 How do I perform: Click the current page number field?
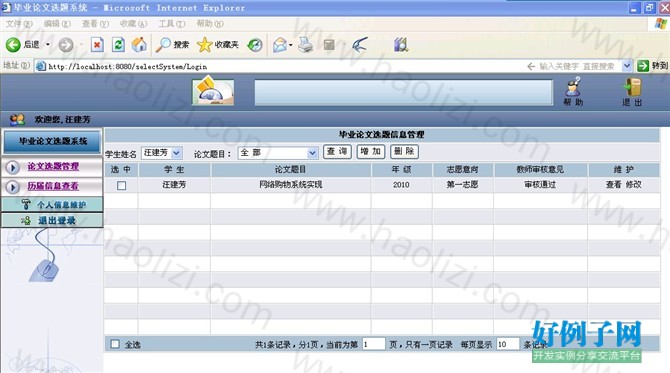click(373, 344)
